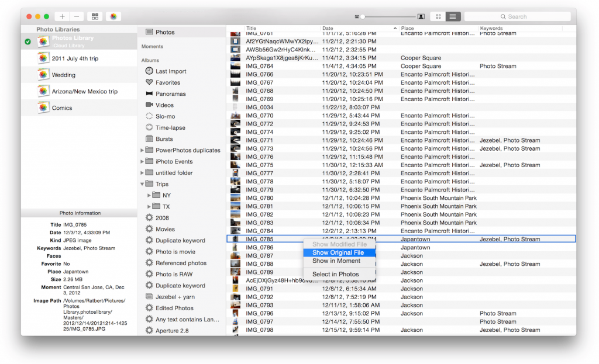Switch to grid view mode
This screenshot has height=364, width=599.
(438, 16)
